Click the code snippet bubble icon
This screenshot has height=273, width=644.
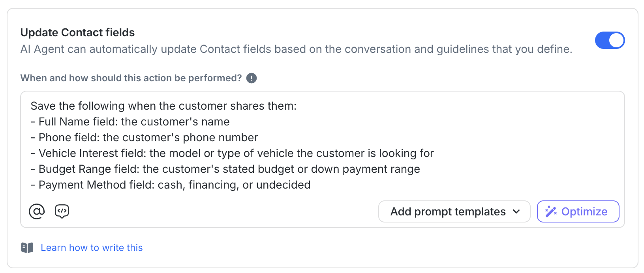pyautogui.click(x=62, y=211)
